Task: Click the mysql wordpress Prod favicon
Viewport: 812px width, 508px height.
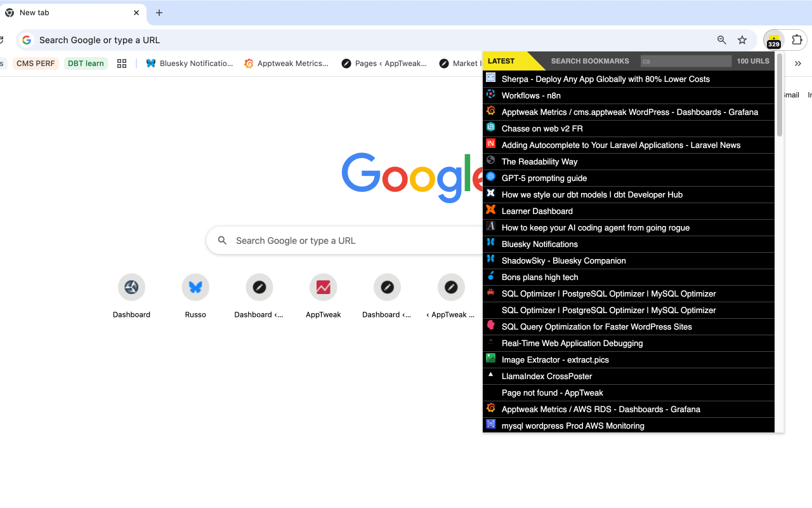Action: point(490,424)
